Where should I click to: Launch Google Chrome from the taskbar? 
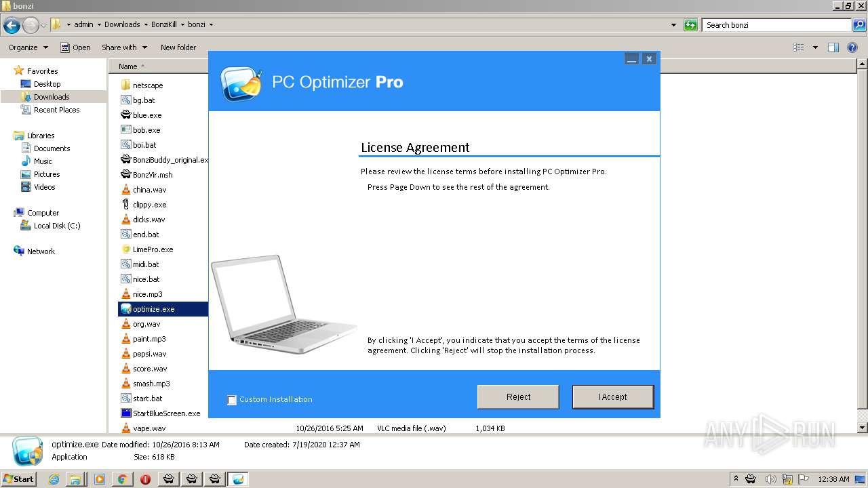point(122,479)
